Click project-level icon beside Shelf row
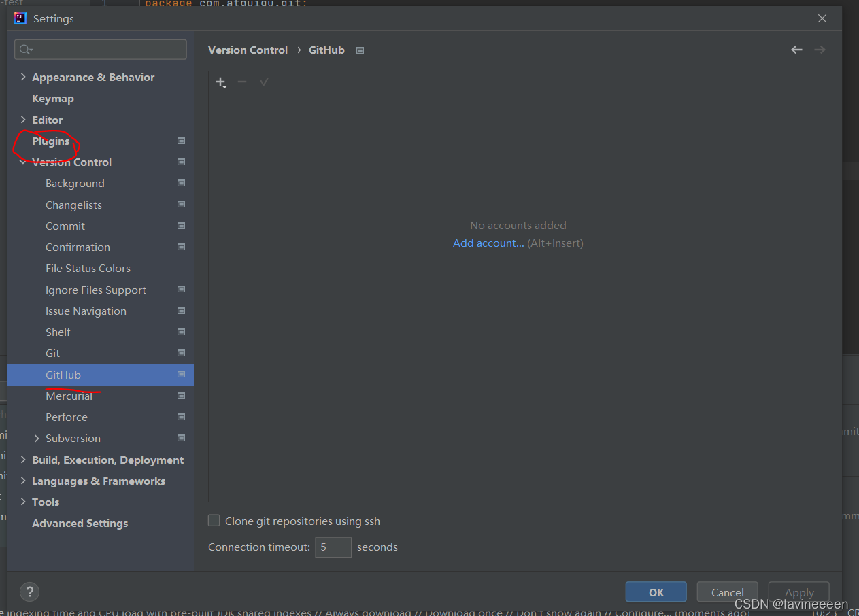The image size is (859, 616). tap(181, 332)
